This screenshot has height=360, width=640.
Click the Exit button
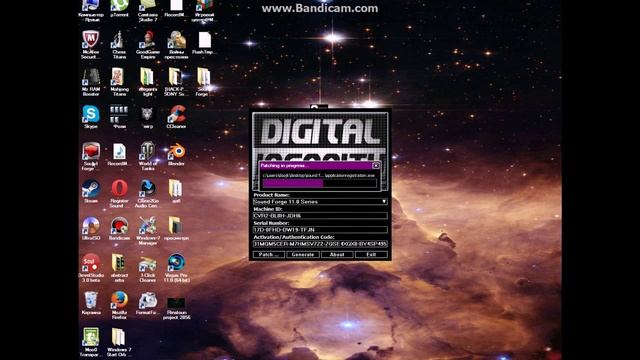(371, 254)
